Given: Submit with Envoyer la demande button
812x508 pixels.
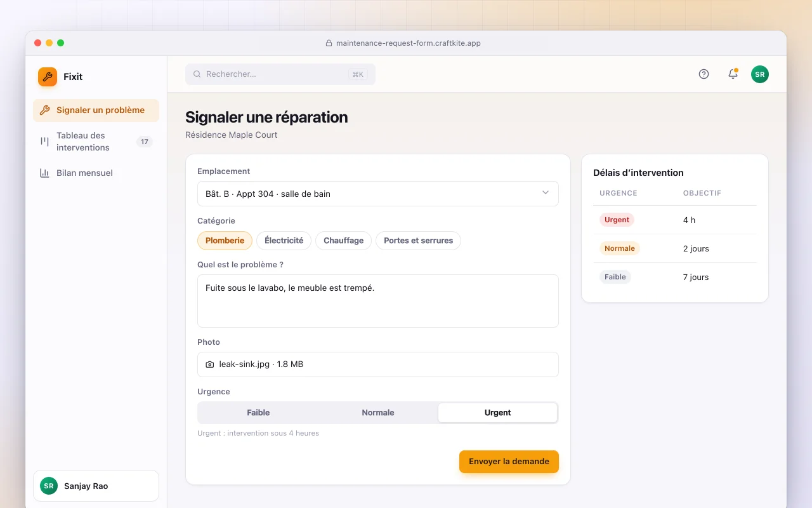Looking at the screenshot, I should pyautogui.click(x=509, y=462).
